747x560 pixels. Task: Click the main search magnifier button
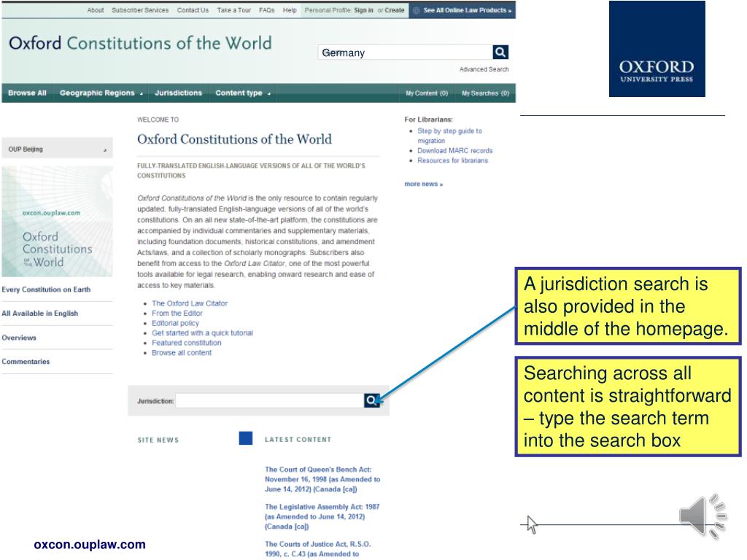(x=500, y=52)
